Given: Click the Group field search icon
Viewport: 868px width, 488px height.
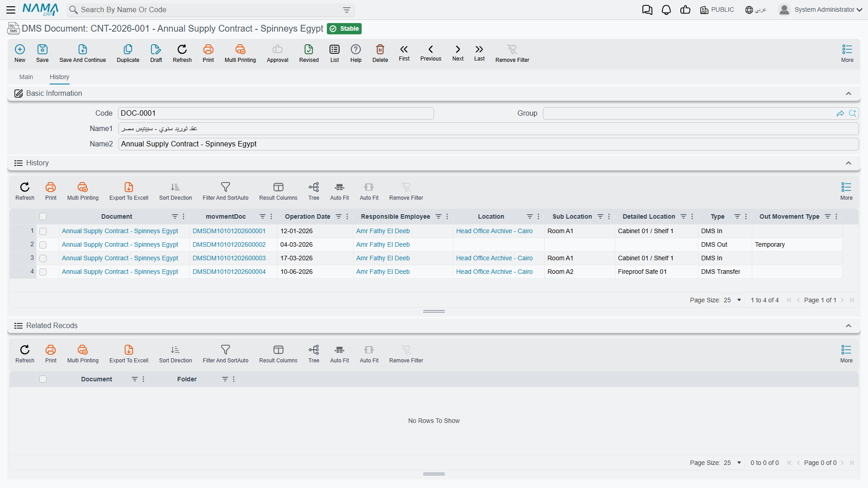Looking at the screenshot, I should [x=853, y=113].
